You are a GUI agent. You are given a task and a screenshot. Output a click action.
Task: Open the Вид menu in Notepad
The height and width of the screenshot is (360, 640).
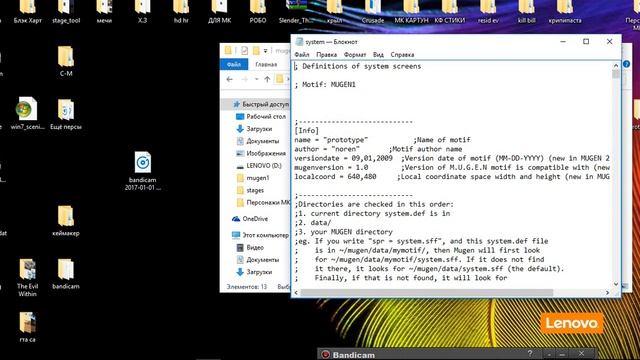tap(378, 55)
